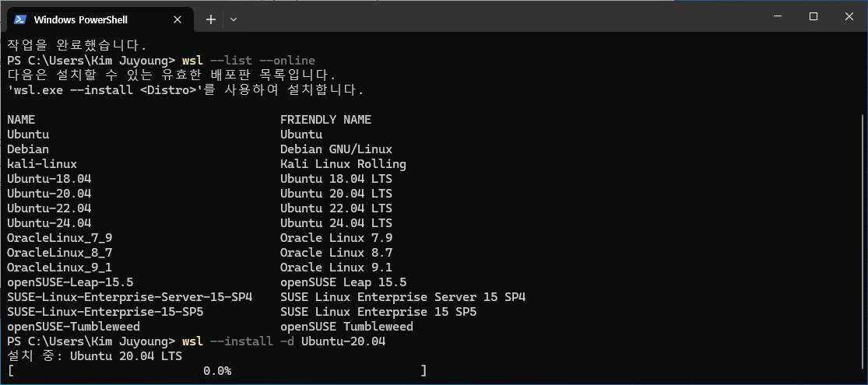Click the OracleLinux_9_1 entry
Screen dimensions: 868x385
point(60,268)
